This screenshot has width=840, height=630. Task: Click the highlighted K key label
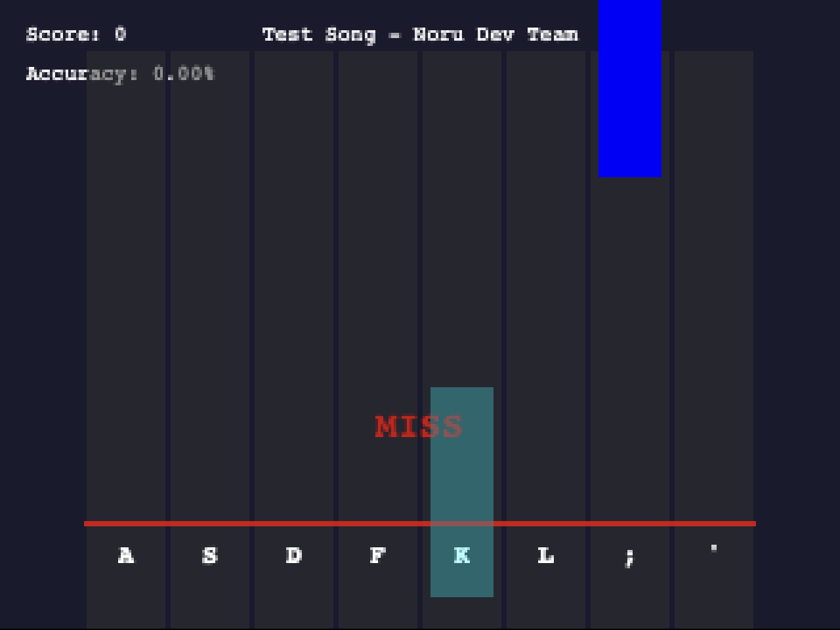pyautogui.click(x=461, y=556)
